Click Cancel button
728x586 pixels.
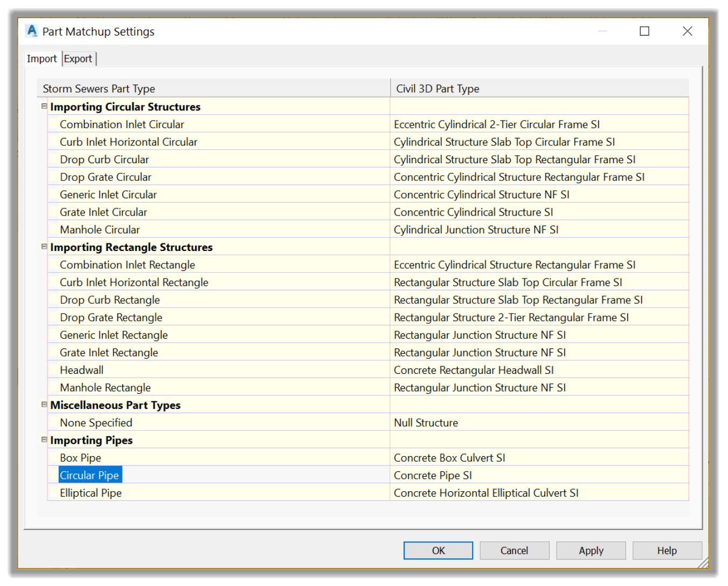pos(514,550)
